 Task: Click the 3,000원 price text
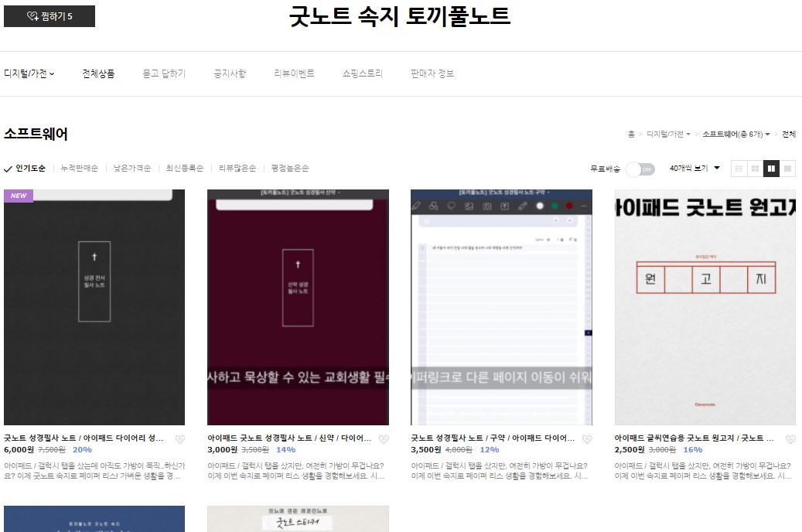point(223,449)
